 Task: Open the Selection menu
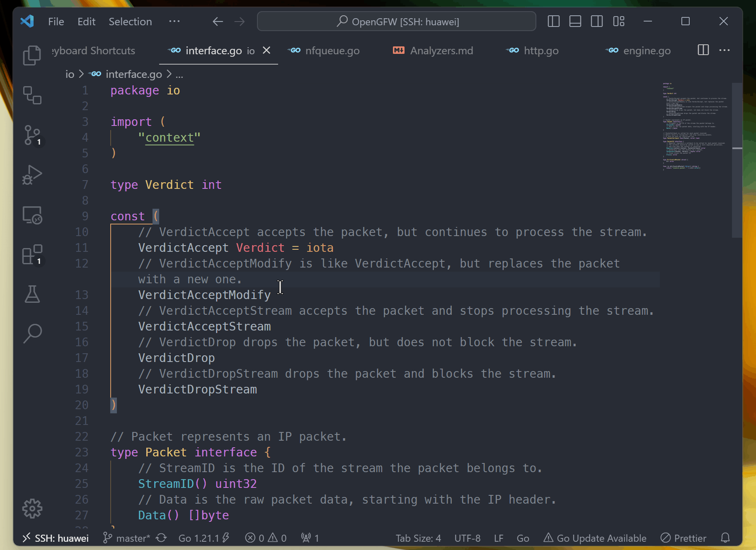pos(130,22)
